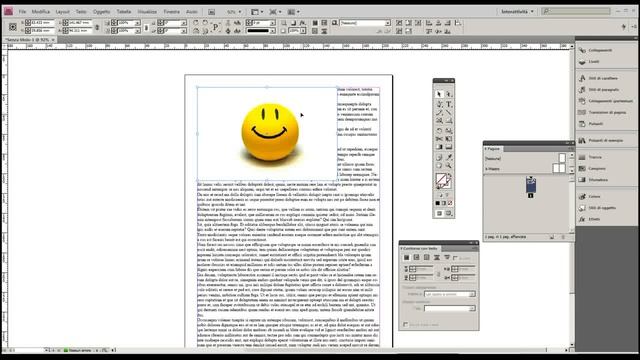Enable wrap around bounding box
The height and width of the screenshot is (360, 640).
point(416,258)
